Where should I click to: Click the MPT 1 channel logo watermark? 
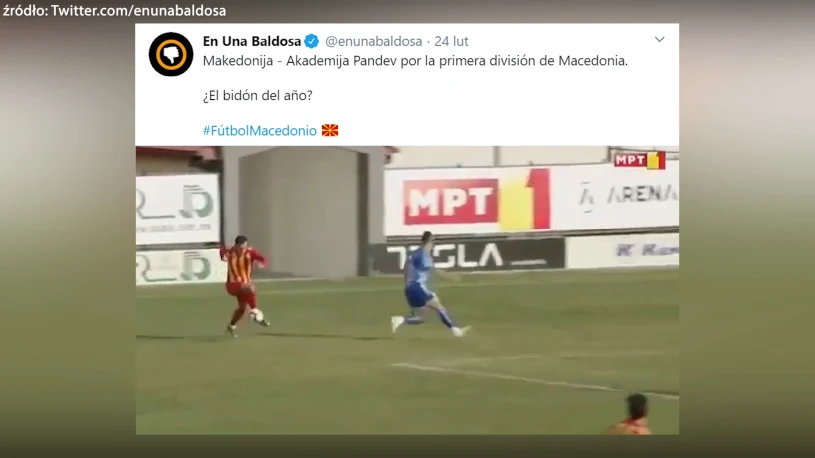tap(639, 160)
